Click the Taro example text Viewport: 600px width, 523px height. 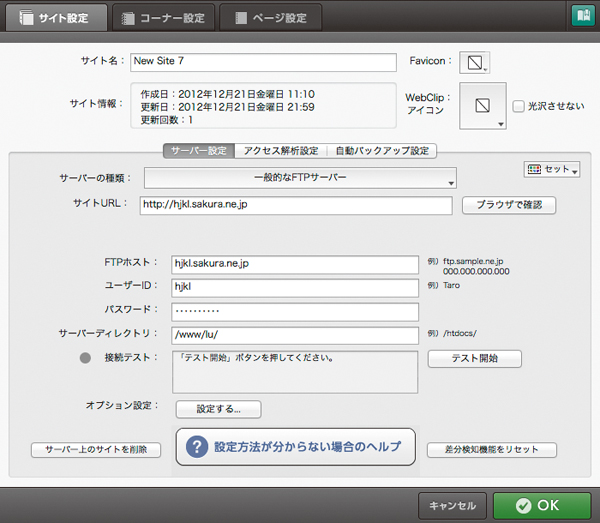(451, 285)
